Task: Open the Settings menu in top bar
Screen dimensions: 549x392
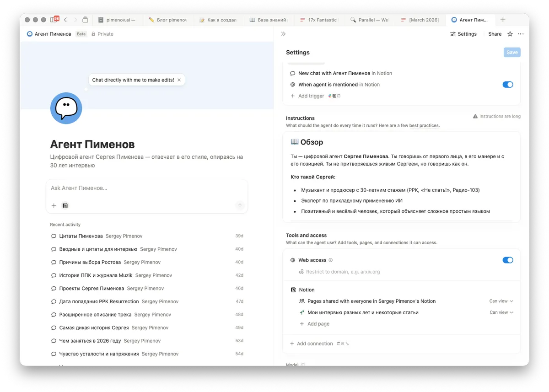Action: coord(463,34)
